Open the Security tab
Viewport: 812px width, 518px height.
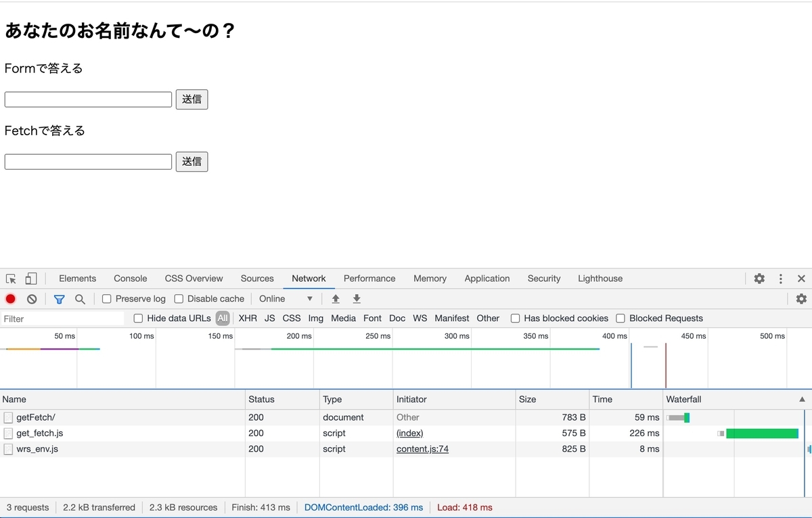pyautogui.click(x=544, y=279)
